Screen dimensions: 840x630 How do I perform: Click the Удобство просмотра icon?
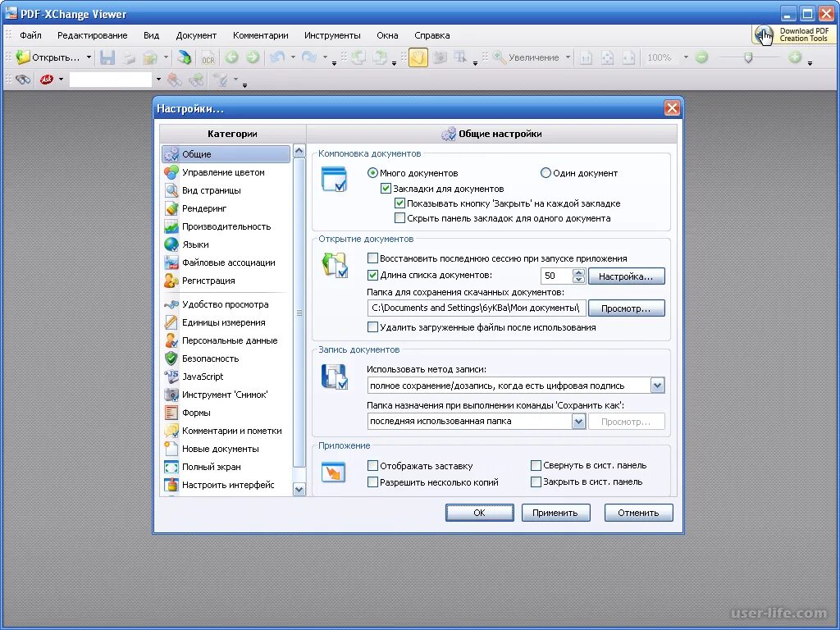tap(171, 304)
